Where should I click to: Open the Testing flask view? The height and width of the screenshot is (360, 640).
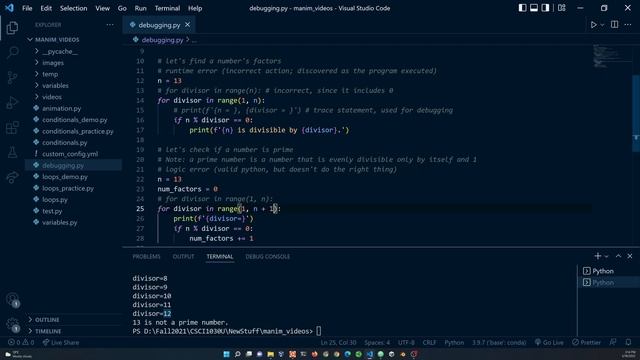(12, 152)
